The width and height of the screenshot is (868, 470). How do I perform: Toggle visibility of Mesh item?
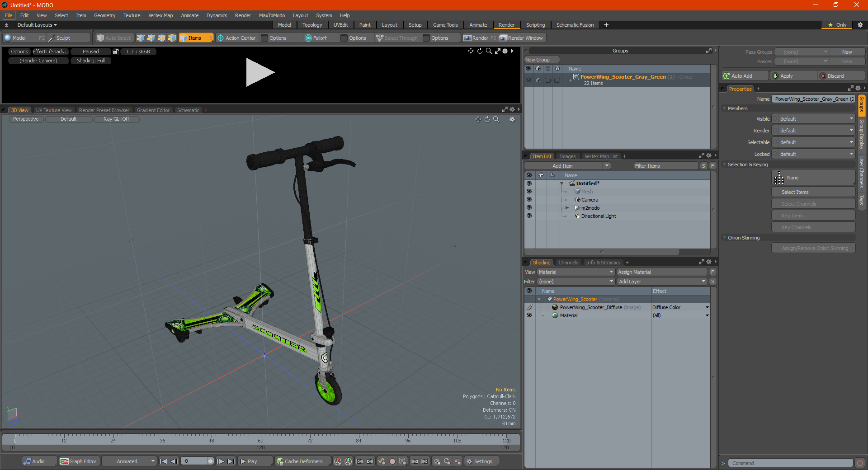pyautogui.click(x=529, y=191)
